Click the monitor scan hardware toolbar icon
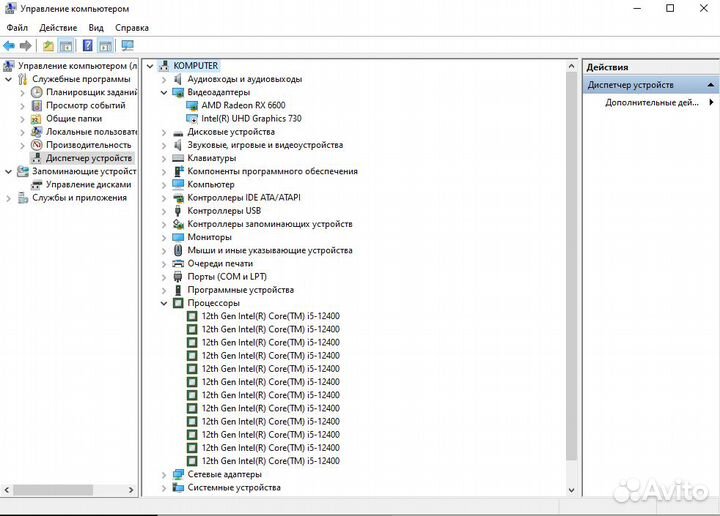The height and width of the screenshot is (516, 720). (x=128, y=46)
